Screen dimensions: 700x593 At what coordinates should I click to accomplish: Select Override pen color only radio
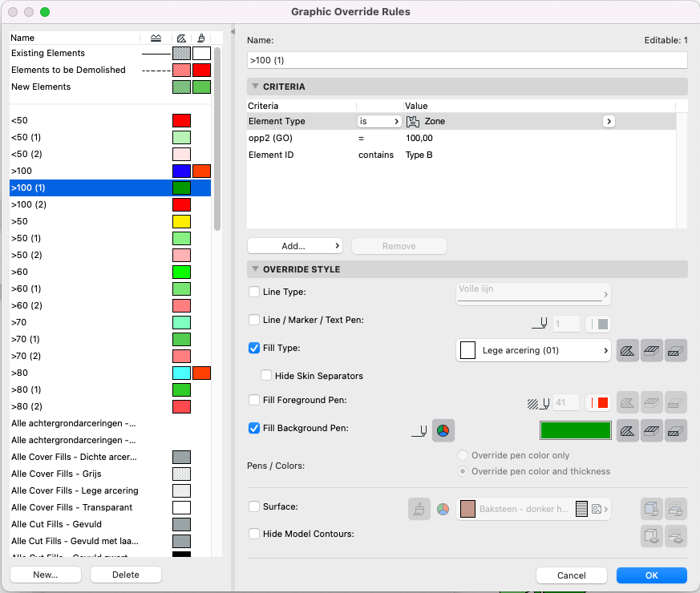(463, 455)
